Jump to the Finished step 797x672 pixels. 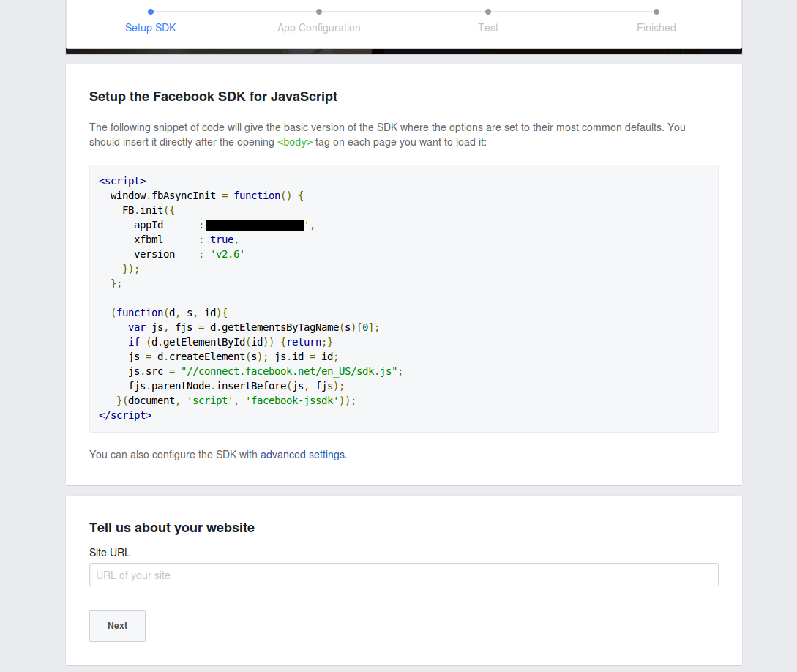click(656, 28)
